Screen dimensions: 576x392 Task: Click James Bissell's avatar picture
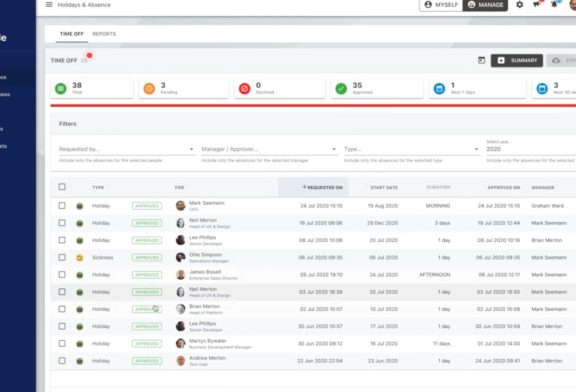click(180, 275)
